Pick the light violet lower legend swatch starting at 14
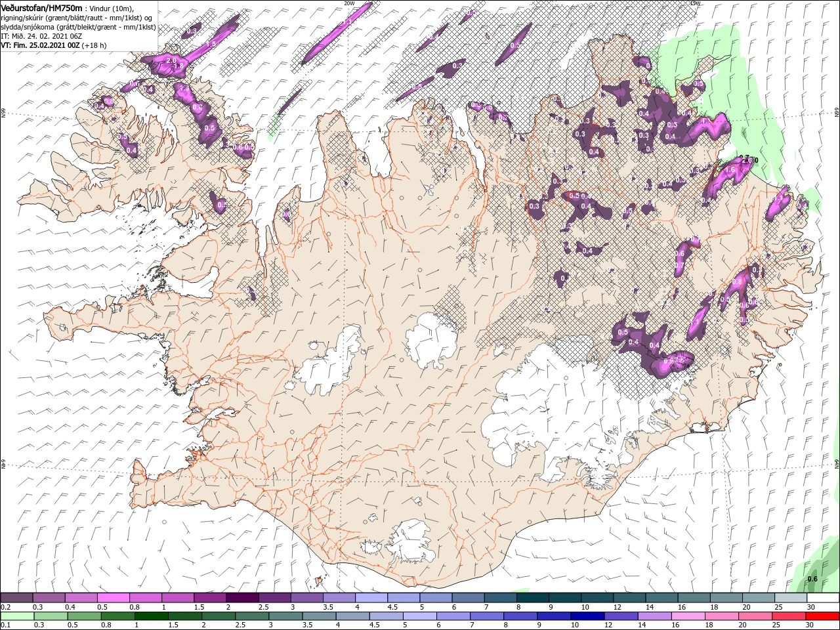Screen dimensions: 840x630 click(x=654, y=616)
